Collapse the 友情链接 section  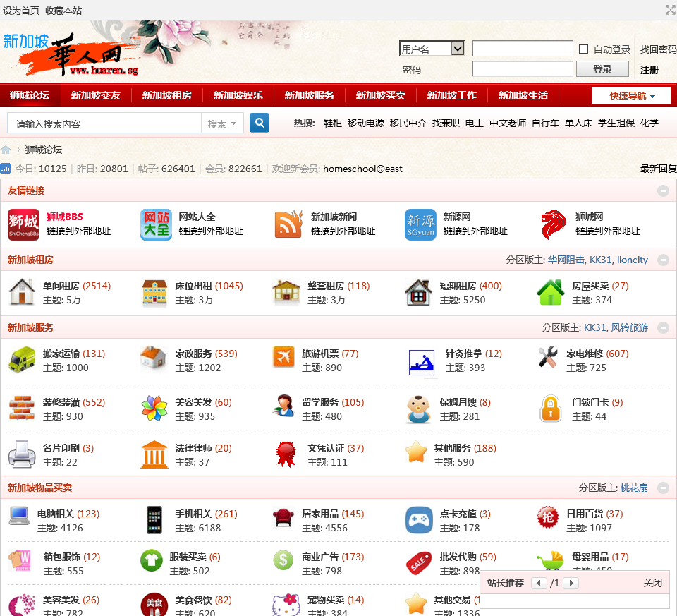click(x=663, y=191)
